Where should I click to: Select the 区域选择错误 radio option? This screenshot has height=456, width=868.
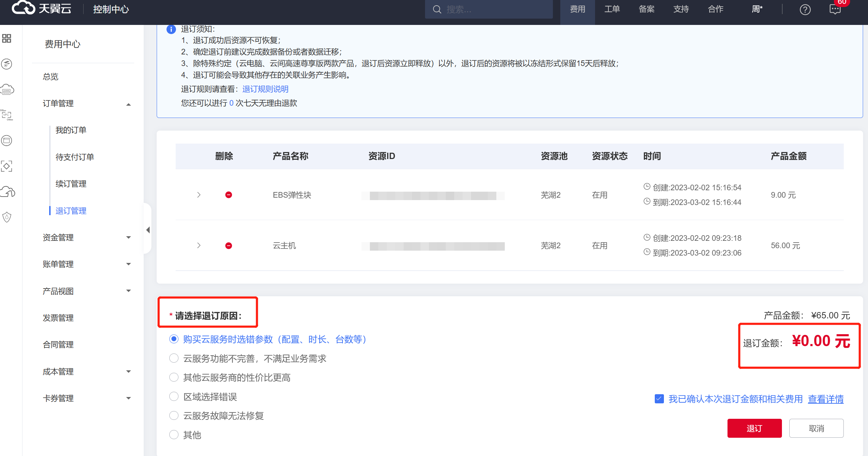pos(174,397)
